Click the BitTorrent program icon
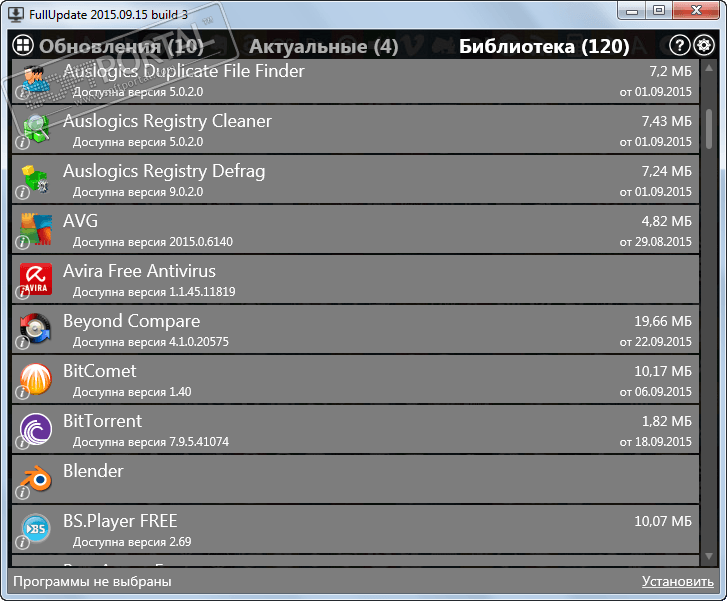 point(36,429)
